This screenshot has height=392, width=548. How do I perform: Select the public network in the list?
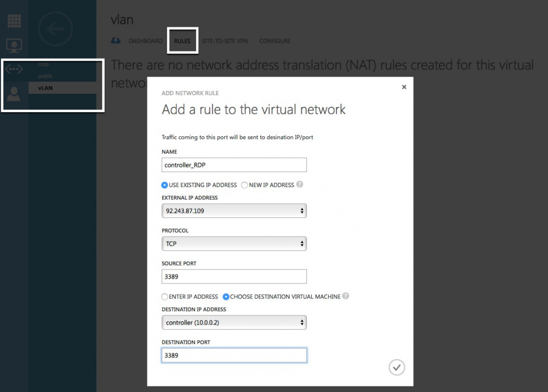[x=45, y=76]
